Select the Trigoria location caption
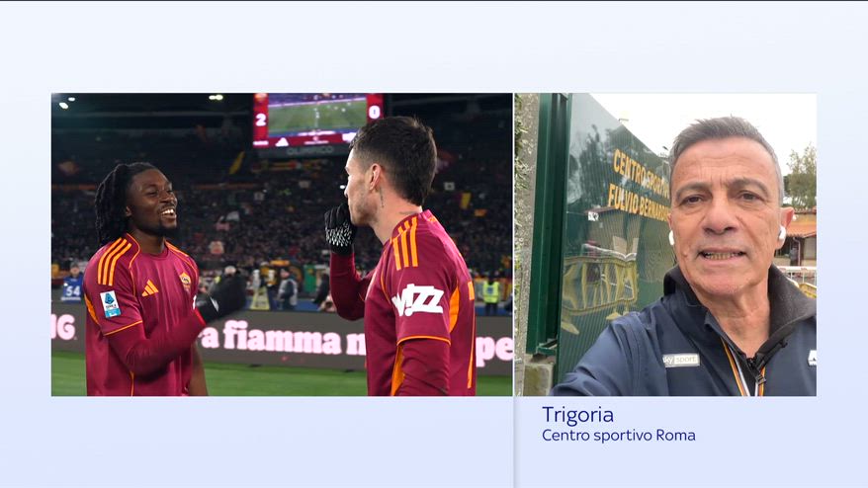The height and width of the screenshot is (488, 868). (577, 415)
